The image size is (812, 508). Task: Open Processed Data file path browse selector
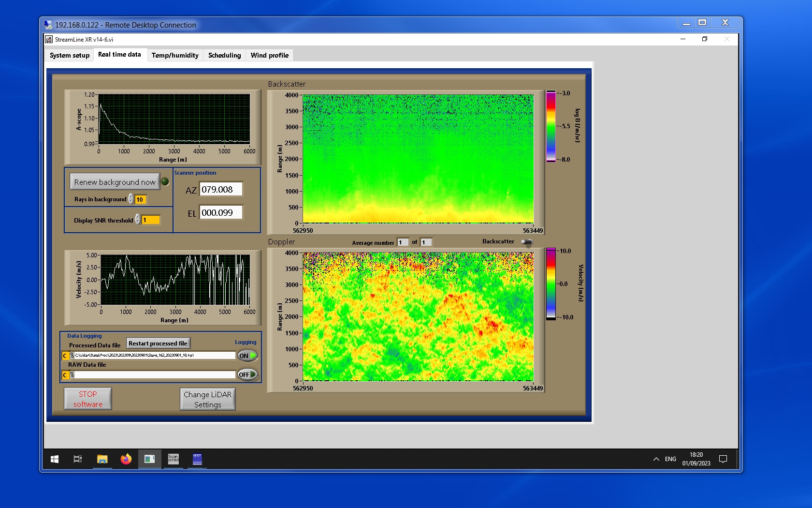click(72, 356)
